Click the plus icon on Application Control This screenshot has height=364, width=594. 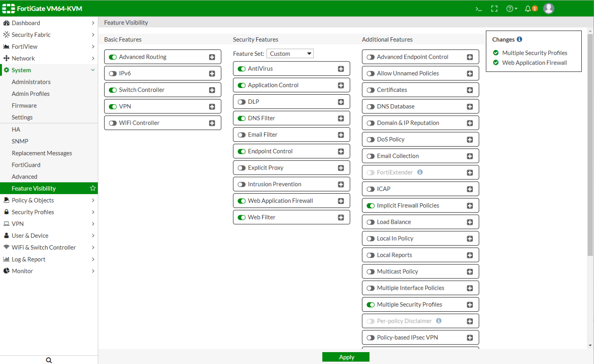341,86
